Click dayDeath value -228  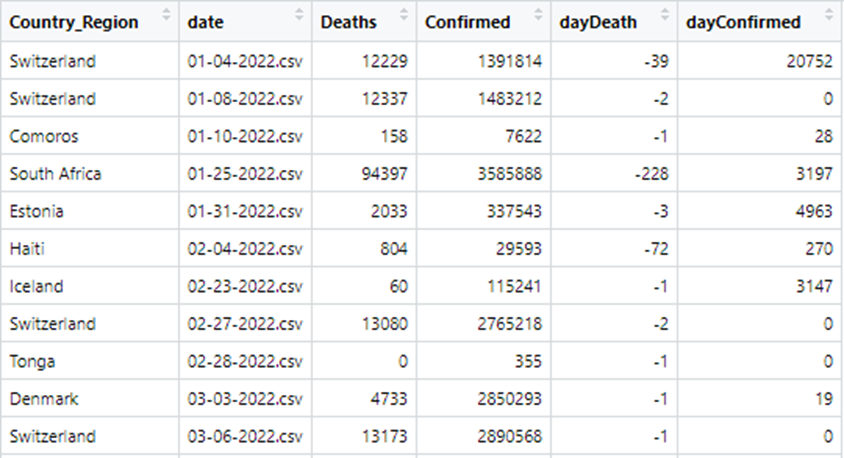point(651,174)
